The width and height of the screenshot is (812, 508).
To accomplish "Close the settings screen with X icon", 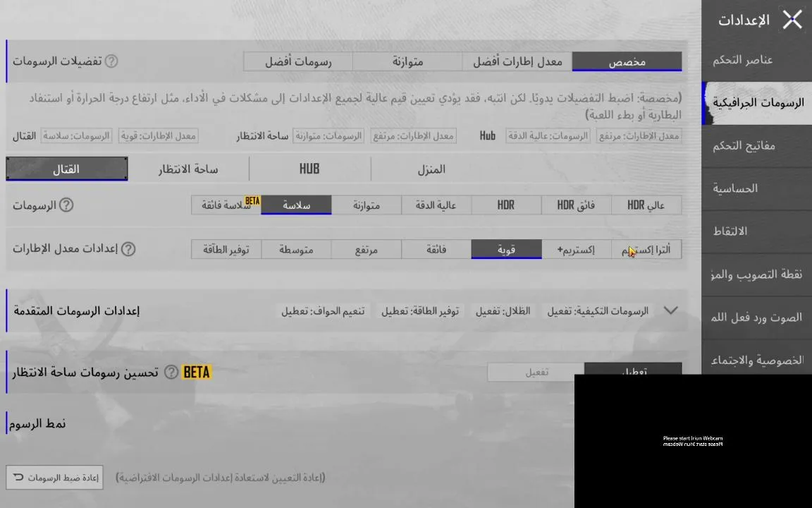I will coord(792,20).
